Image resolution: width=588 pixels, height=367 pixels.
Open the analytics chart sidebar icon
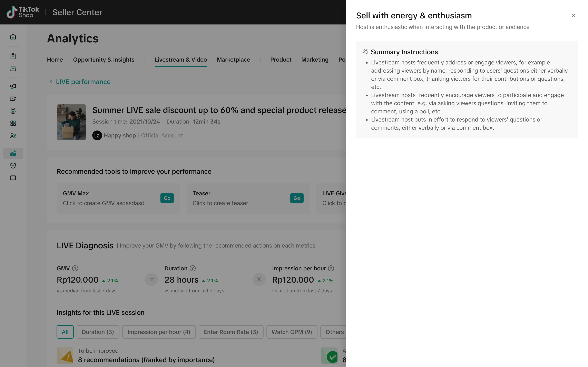tap(13, 153)
